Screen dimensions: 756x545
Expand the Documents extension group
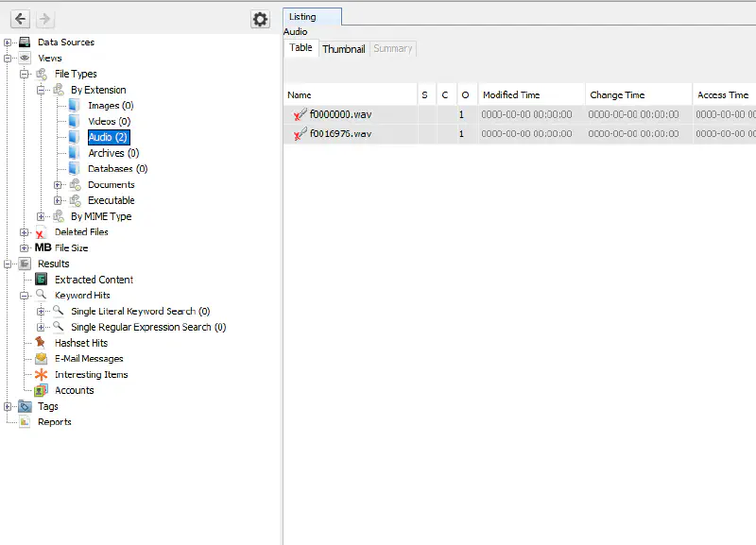(x=58, y=185)
